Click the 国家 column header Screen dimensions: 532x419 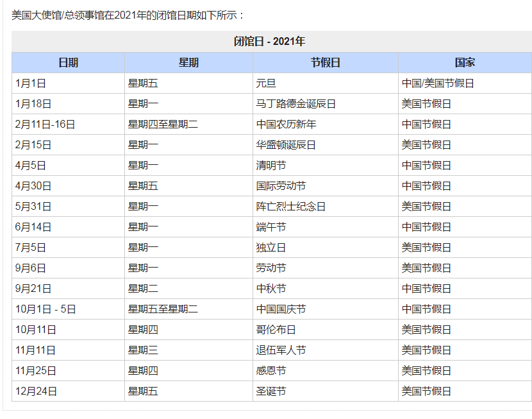click(465, 62)
